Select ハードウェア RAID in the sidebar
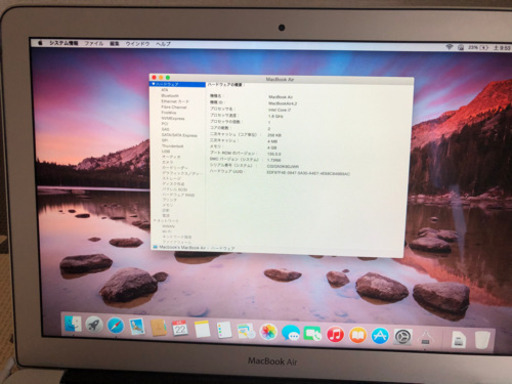 click(178, 195)
